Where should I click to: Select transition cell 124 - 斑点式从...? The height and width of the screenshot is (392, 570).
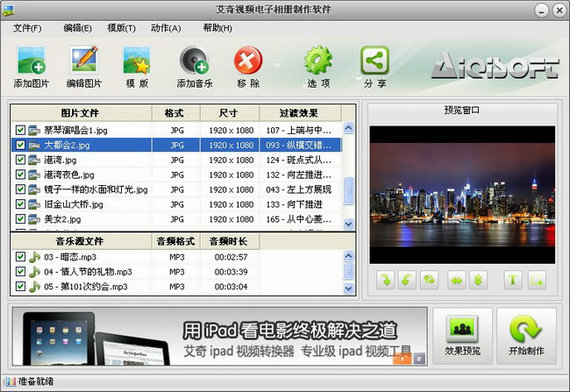tap(299, 160)
